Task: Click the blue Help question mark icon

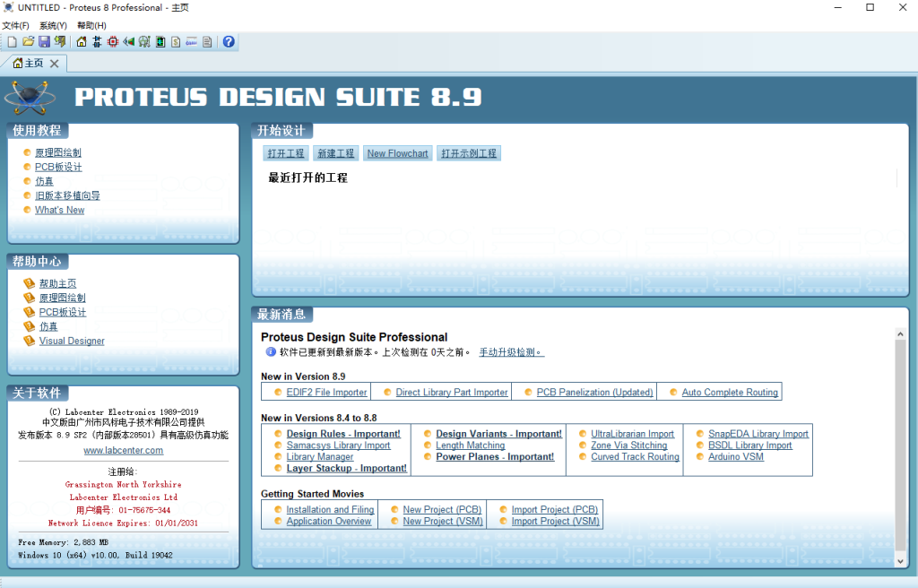Action: (x=229, y=42)
